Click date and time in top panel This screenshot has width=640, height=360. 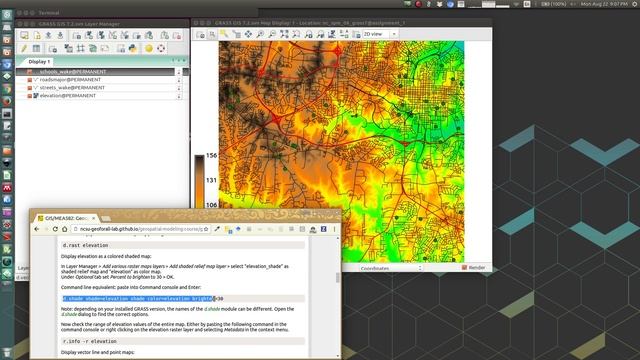click(x=604, y=4)
